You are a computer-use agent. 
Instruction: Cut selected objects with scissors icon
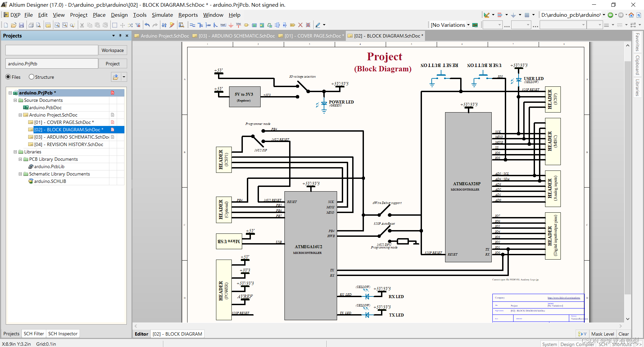point(82,25)
